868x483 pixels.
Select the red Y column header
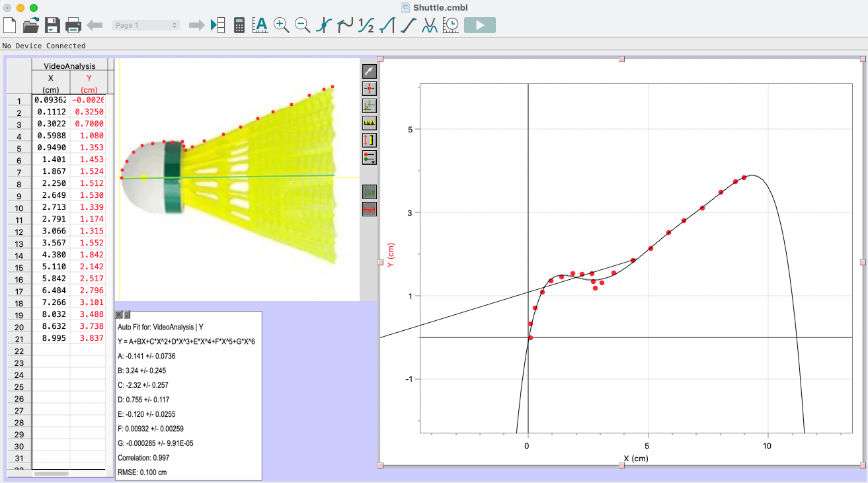point(89,84)
